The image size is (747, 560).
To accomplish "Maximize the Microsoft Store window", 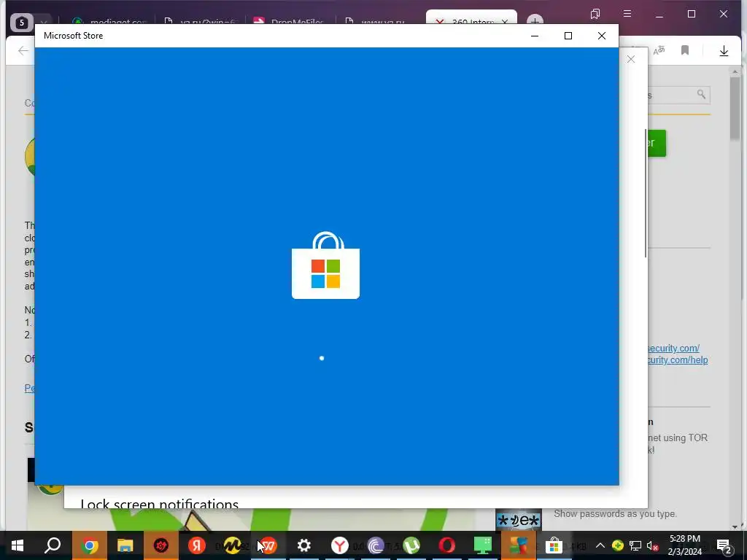I will click(568, 36).
